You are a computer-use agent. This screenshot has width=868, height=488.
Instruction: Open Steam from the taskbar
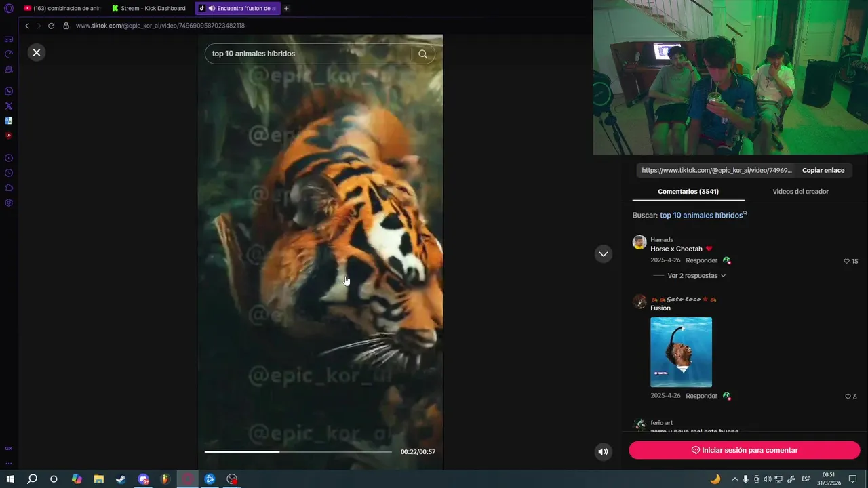(121, 479)
